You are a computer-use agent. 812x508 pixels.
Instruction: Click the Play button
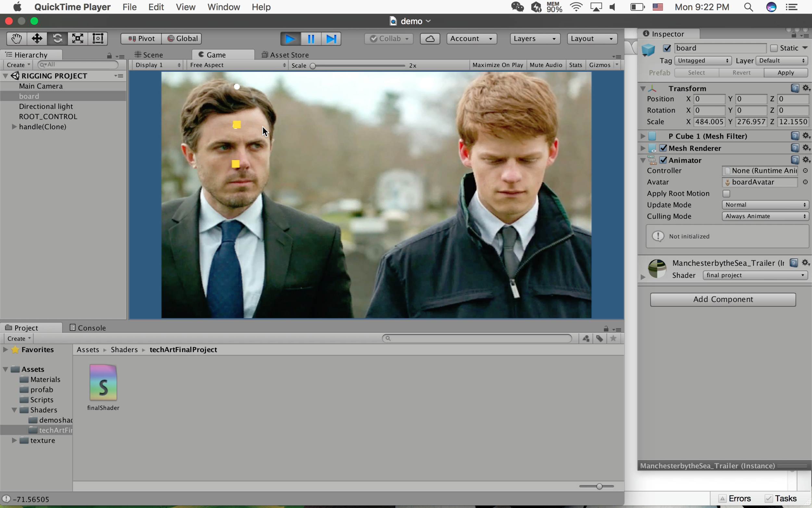(x=291, y=39)
